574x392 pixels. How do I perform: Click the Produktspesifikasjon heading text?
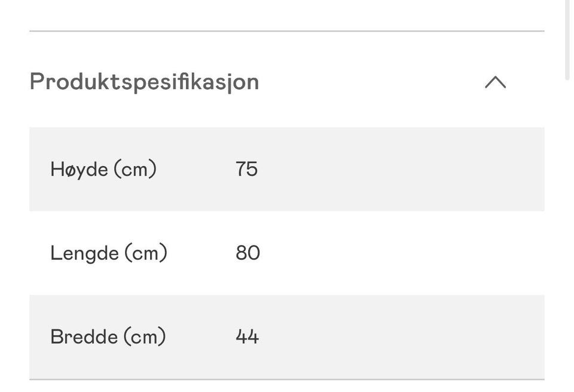(x=144, y=82)
